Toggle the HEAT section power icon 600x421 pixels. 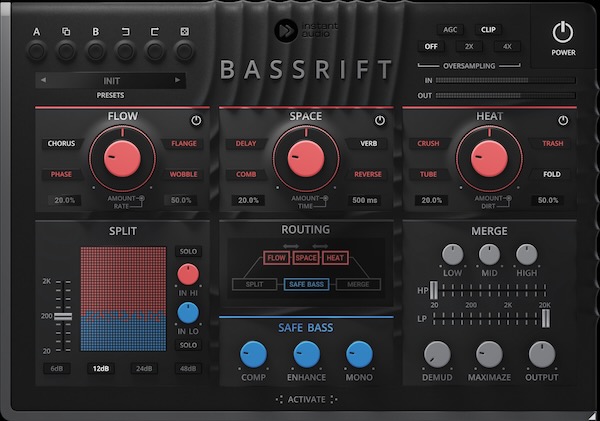click(x=563, y=121)
